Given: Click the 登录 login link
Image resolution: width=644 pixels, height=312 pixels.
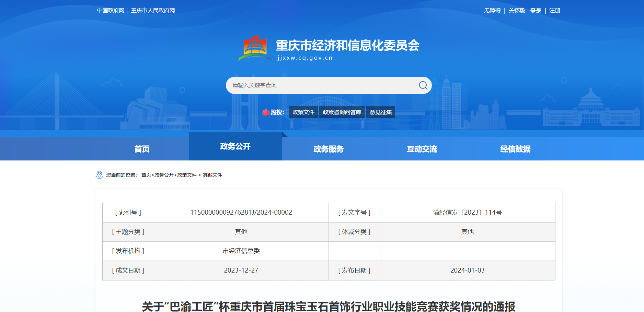Looking at the screenshot, I should 536,11.
